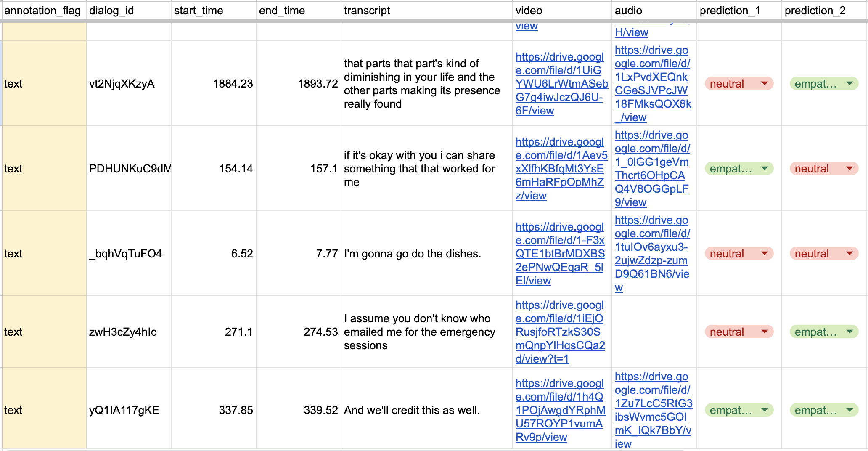This screenshot has width=868, height=451.
Task: Open the video link for yQ1IA117gKE
Action: [561, 410]
